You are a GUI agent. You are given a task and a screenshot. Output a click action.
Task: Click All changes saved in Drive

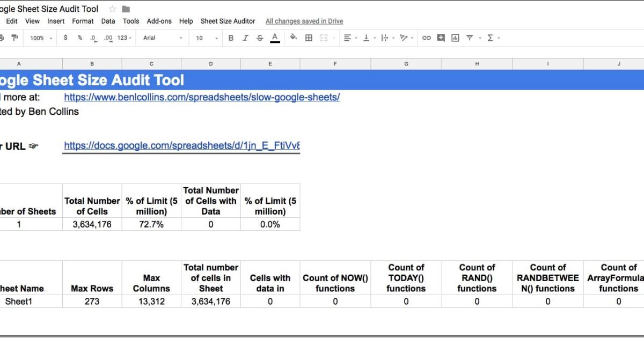pyautogui.click(x=304, y=21)
